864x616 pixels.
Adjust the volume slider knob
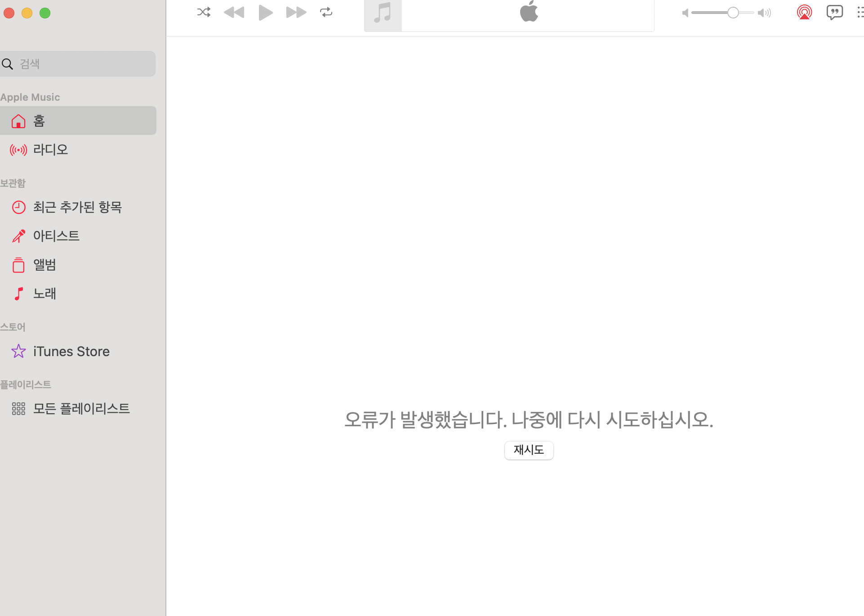[x=733, y=13]
